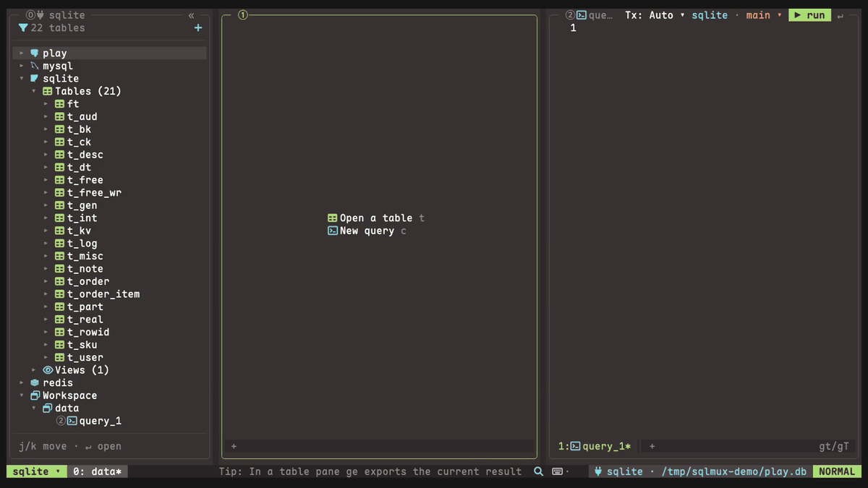Expand the play connection node

(22, 53)
